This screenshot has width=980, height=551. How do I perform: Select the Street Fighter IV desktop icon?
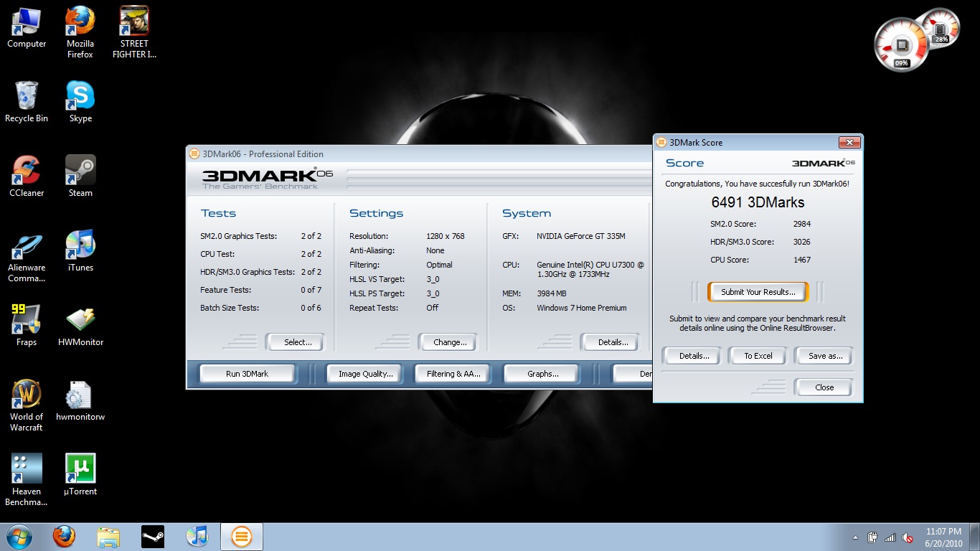point(134,33)
